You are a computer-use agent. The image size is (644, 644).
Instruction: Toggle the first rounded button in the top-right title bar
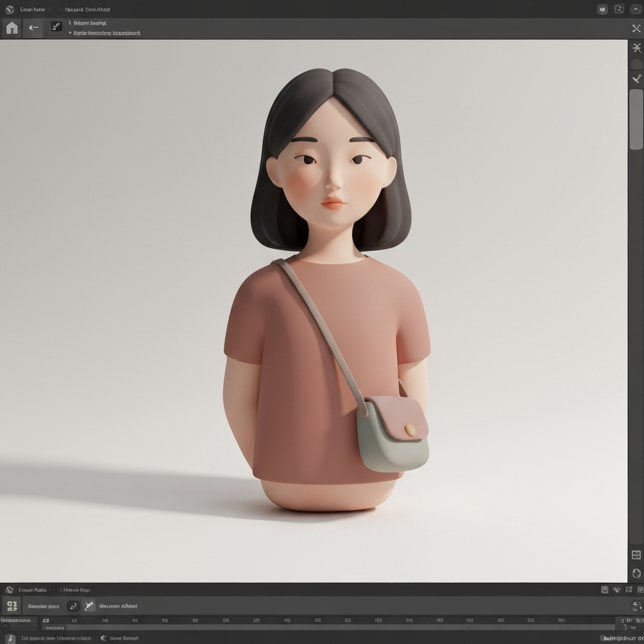tap(602, 9)
